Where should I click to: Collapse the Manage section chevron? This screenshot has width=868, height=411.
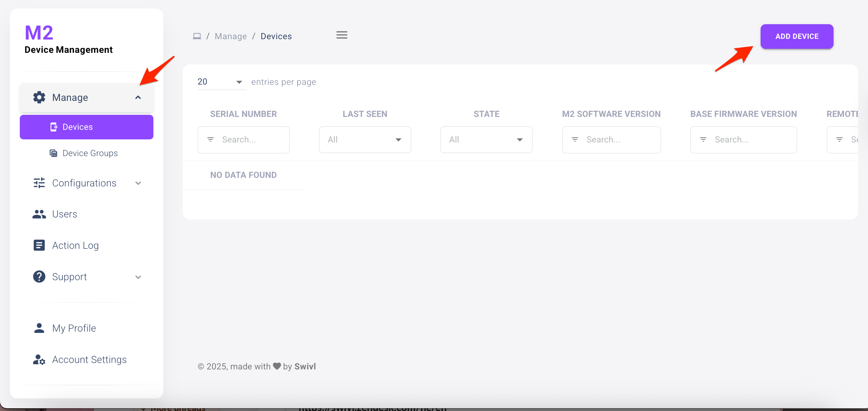pos(138,98)
